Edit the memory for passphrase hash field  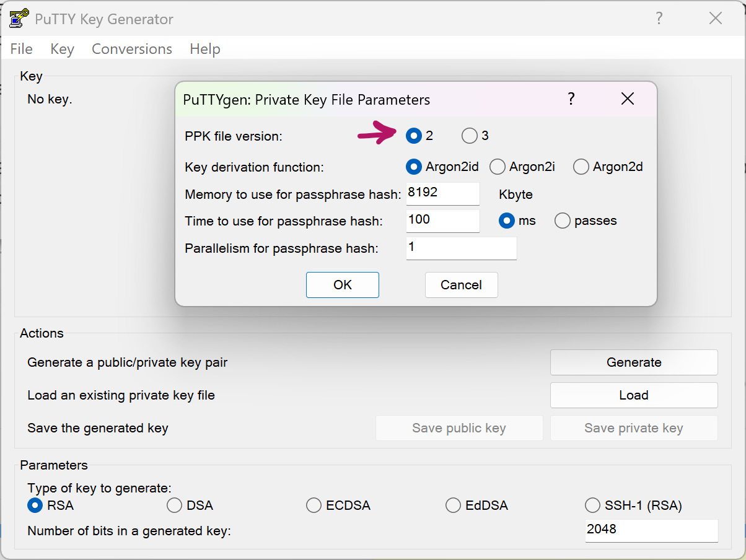coord(442,194)
